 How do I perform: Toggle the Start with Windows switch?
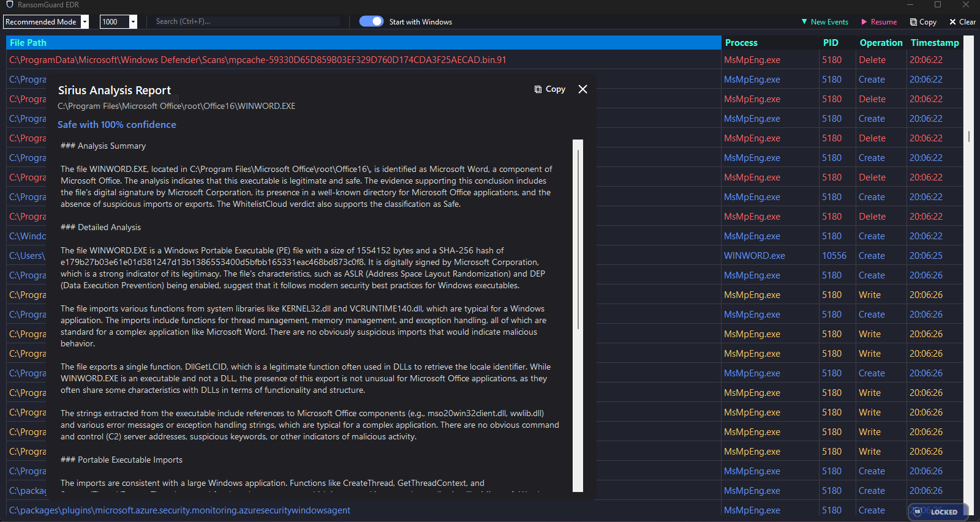tap(371, 21)
